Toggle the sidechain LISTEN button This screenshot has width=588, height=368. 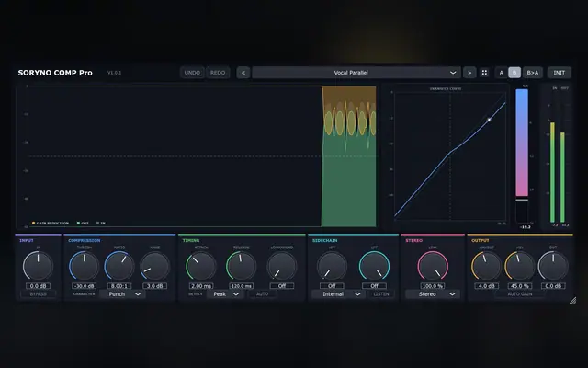tap(381, 294)
